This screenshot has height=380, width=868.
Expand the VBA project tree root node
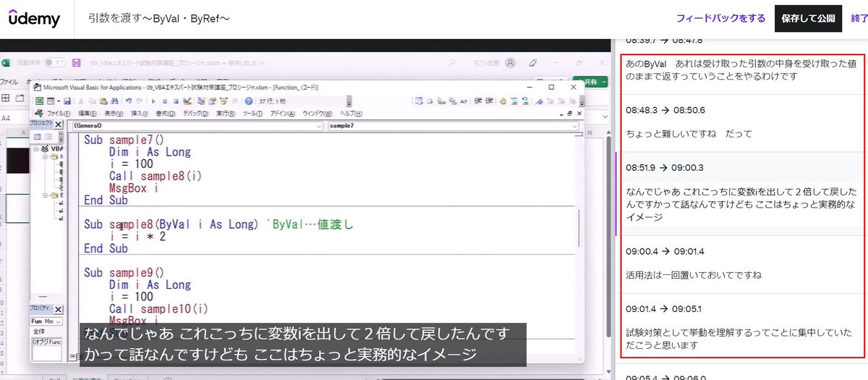click(x=35, y=149)
